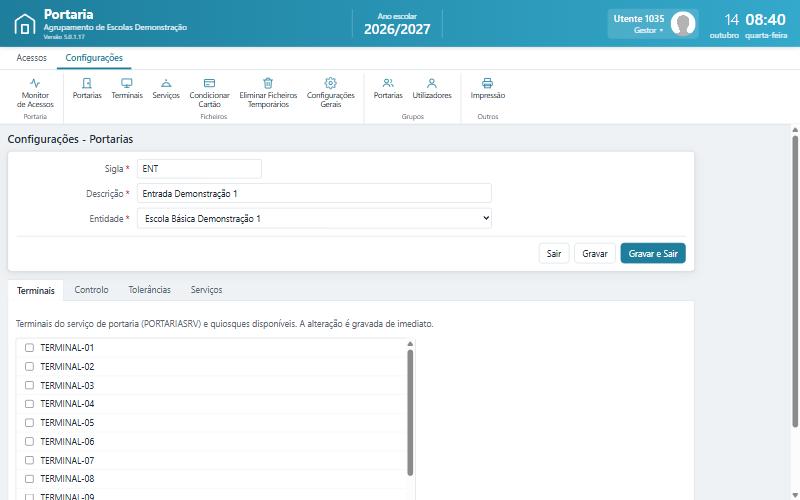Screen dimensions: 800x500
Task: Click the Descrição input field
Action: coord(314,193)
